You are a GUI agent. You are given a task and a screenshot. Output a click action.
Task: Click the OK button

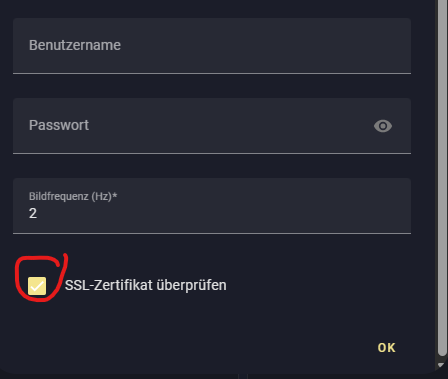[386, 348]
